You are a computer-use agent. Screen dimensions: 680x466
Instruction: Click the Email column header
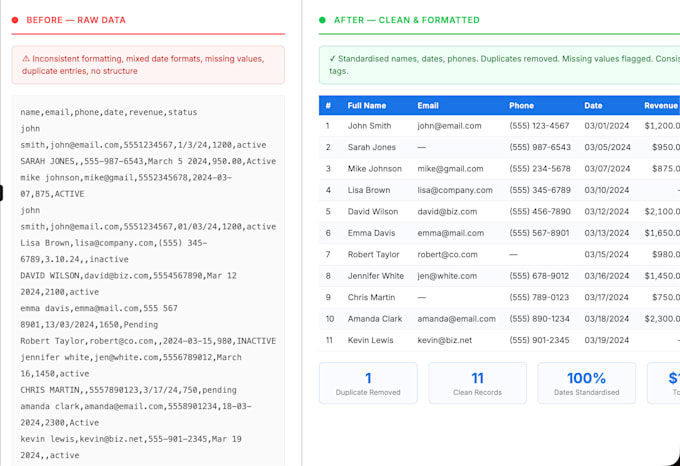click(428, 105)
